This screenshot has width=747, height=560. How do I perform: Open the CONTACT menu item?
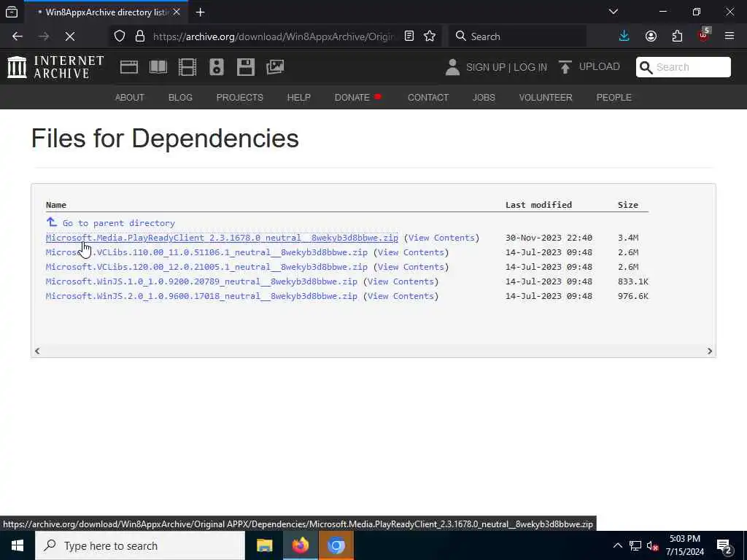(x=428, y=97)
